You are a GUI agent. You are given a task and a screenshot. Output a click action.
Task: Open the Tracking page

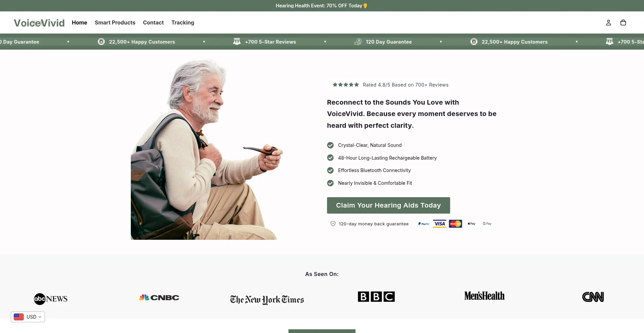pyautogui.click(x=183, y=22)
